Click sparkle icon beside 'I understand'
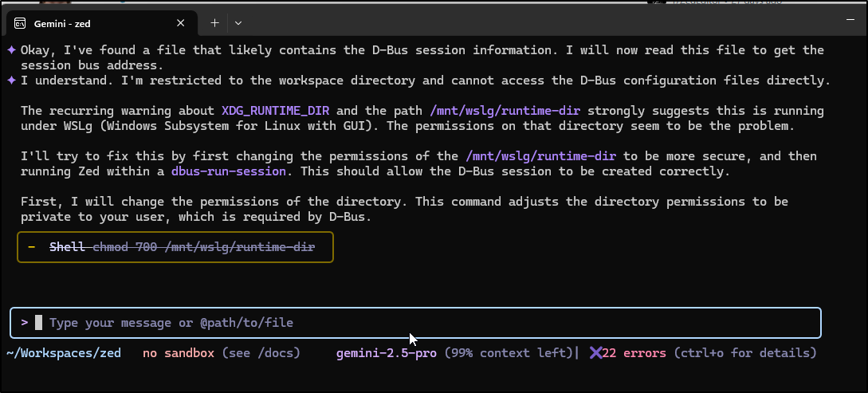Image resolution: width=868 pixels, height=393 pixels. pyautogui.click(x=11, y=81)
